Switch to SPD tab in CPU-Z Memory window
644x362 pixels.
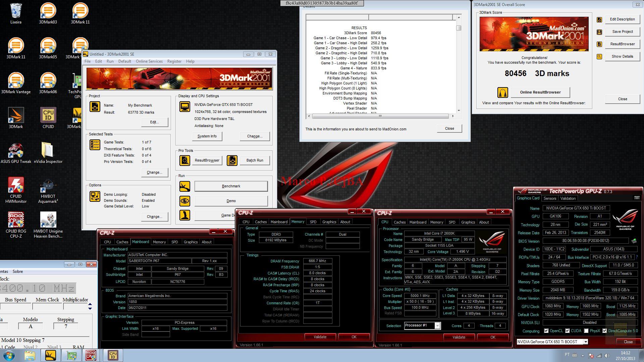313,222
